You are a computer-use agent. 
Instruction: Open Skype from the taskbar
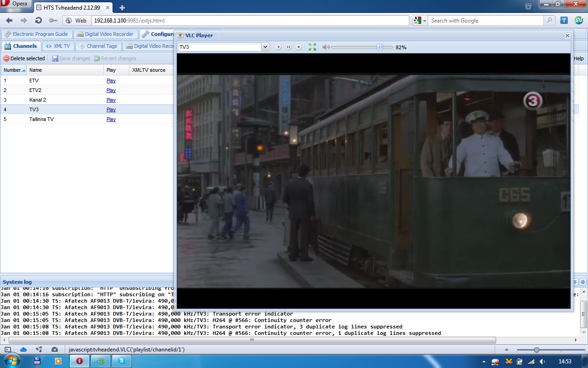122,361
